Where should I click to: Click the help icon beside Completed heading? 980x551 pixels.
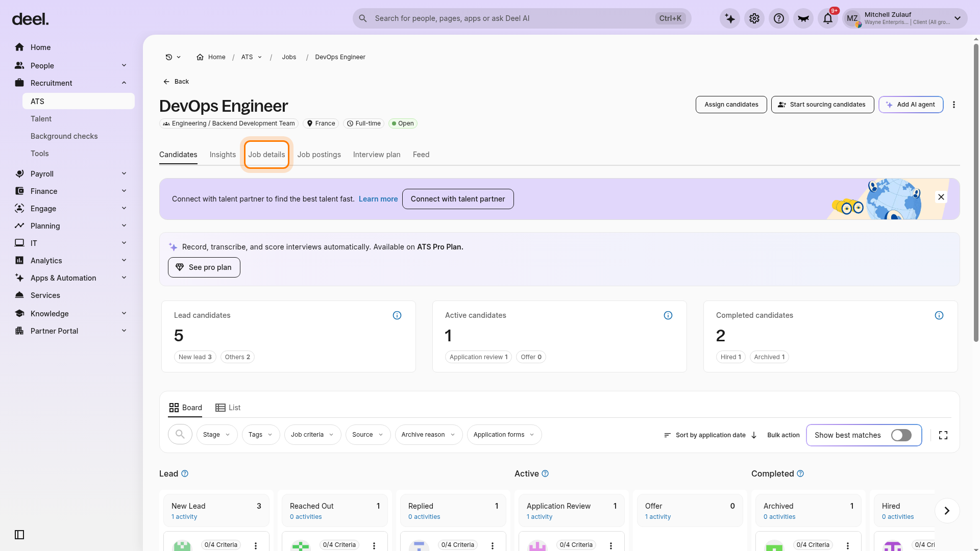coord(800,474)
